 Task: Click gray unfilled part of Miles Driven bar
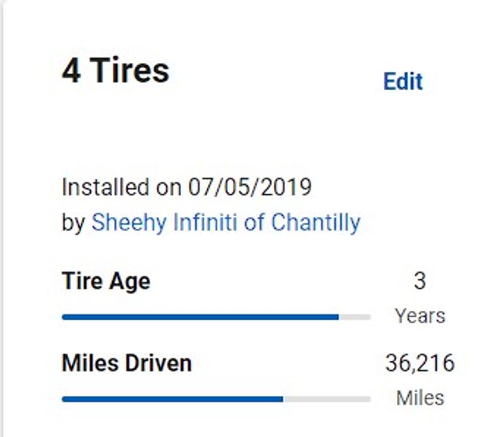click(x=326, y=399)
